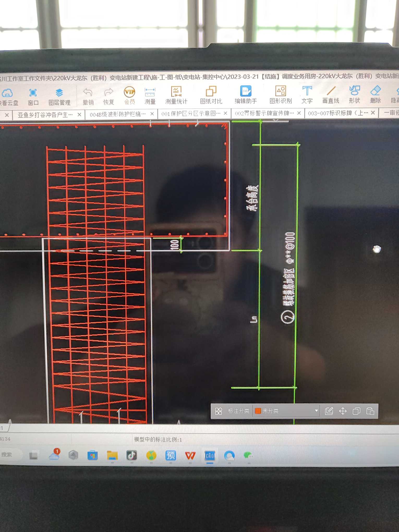
Task: Click the copy icon in annotation bar
Action: tap(356, 411)
